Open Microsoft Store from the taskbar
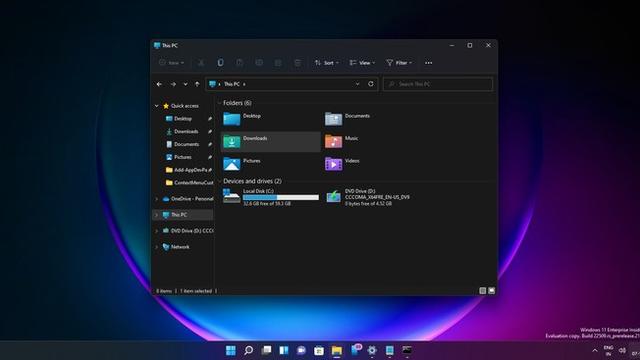Screen dimensions: 640x360 coord(319,350)
